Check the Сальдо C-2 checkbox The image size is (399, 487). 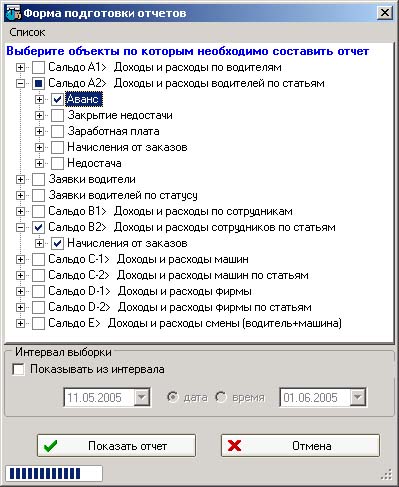click(x=39, y=275)
